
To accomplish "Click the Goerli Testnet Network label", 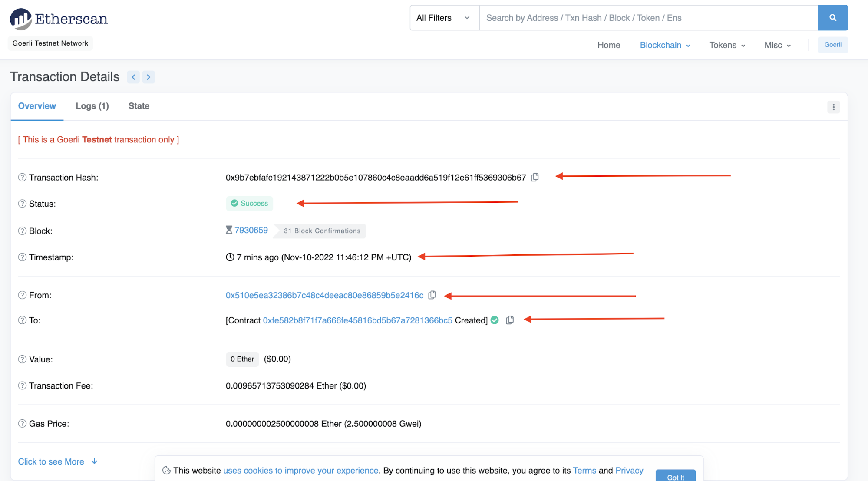I will (x=50, y=43).
